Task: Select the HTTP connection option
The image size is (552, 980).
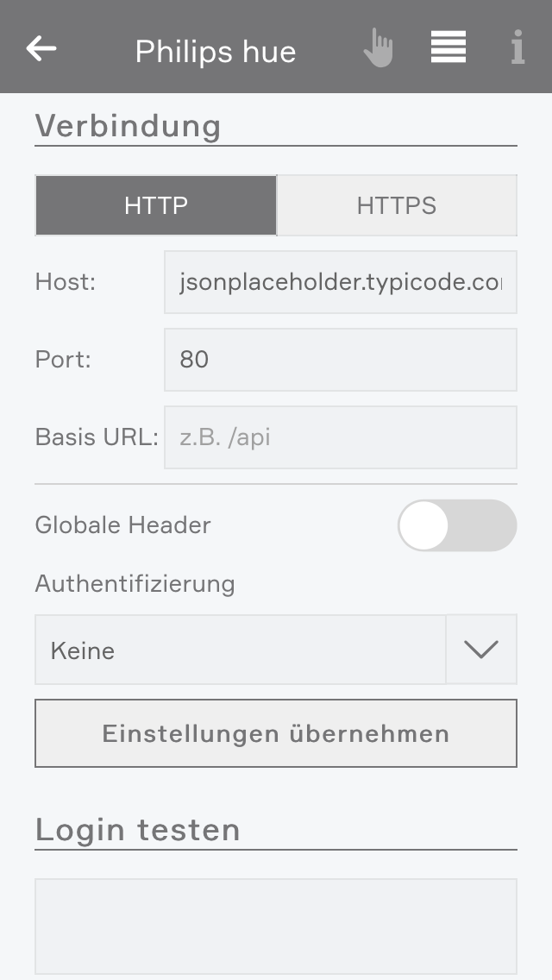Action: pos(155,205)
